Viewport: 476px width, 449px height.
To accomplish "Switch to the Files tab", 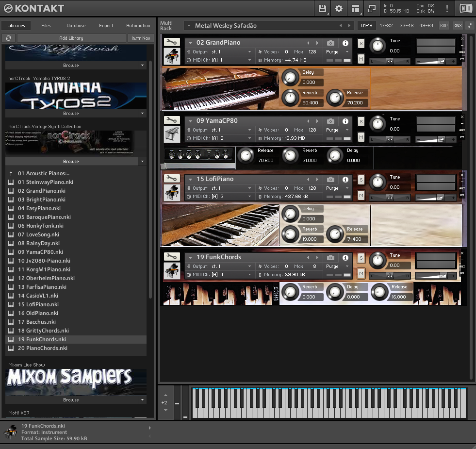I will [x=46, y=26].
